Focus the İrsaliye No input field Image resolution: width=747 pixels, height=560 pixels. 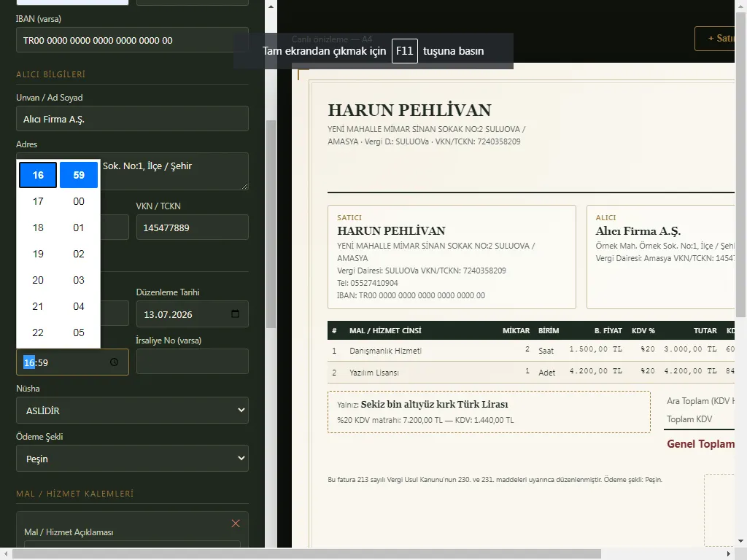click(193, 362)
